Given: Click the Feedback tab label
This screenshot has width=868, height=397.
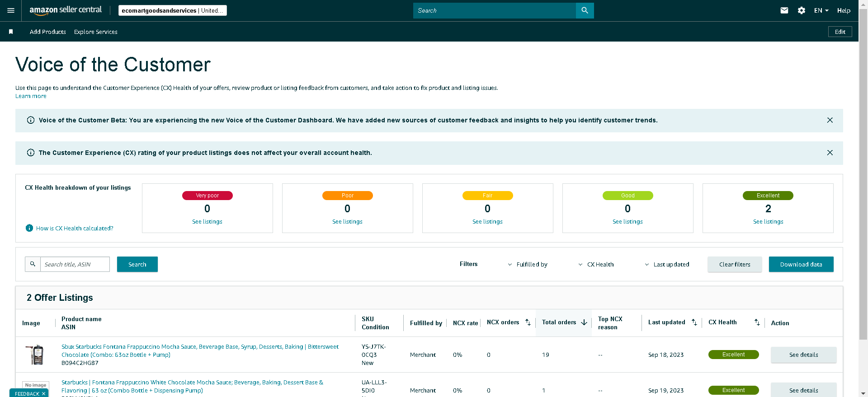Looking at the screenshot, I should 27,394.
